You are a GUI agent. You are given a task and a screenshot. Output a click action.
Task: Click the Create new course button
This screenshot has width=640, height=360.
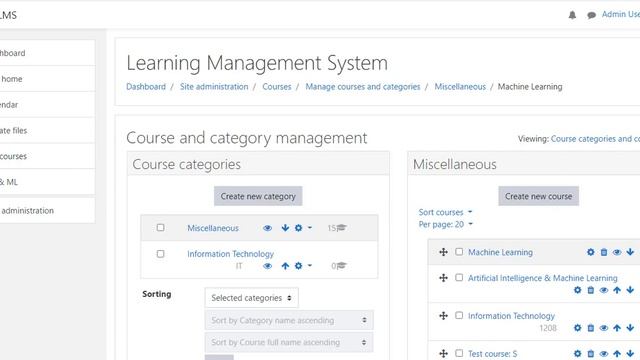pos(538,196)
